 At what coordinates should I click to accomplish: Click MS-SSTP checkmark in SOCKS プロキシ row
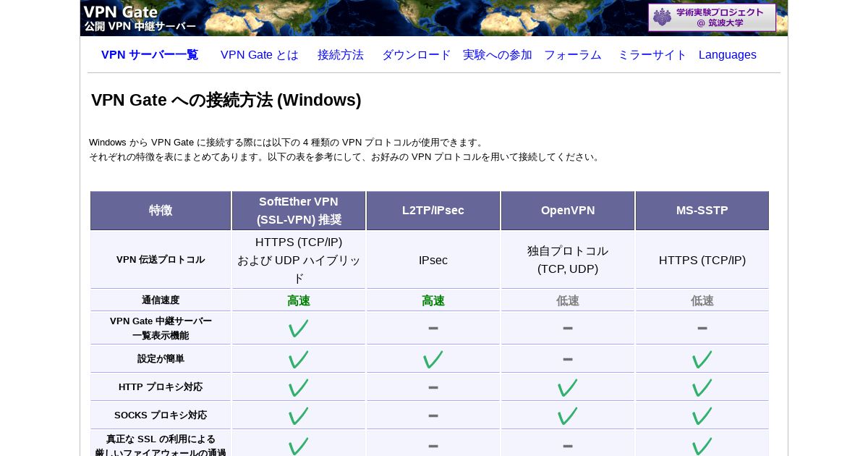pyautogui.click(x=702, y=415)
